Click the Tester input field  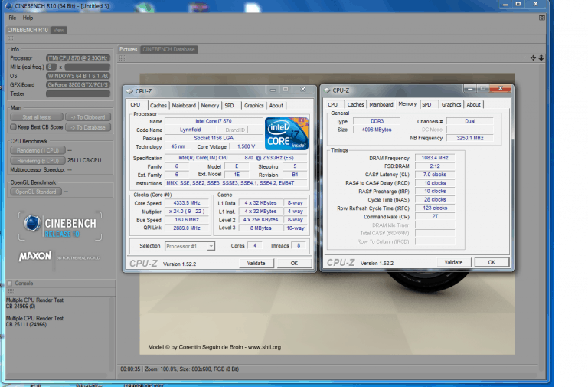click(x=78, y=93)
